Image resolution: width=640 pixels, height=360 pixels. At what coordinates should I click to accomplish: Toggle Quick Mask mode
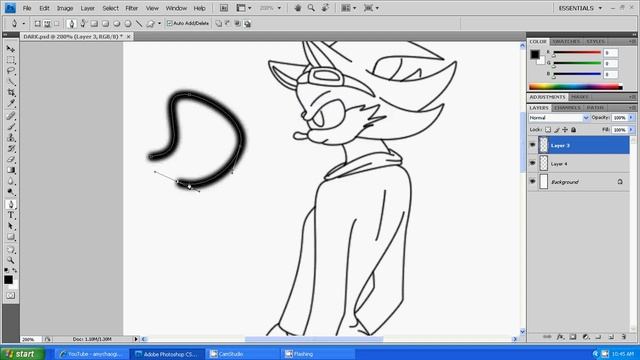click(10, 295)
